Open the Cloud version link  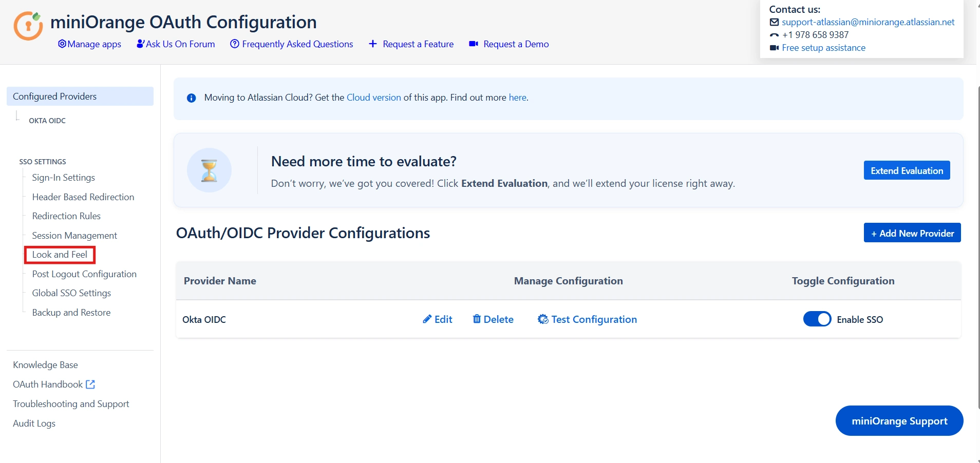tap(374, 98)
